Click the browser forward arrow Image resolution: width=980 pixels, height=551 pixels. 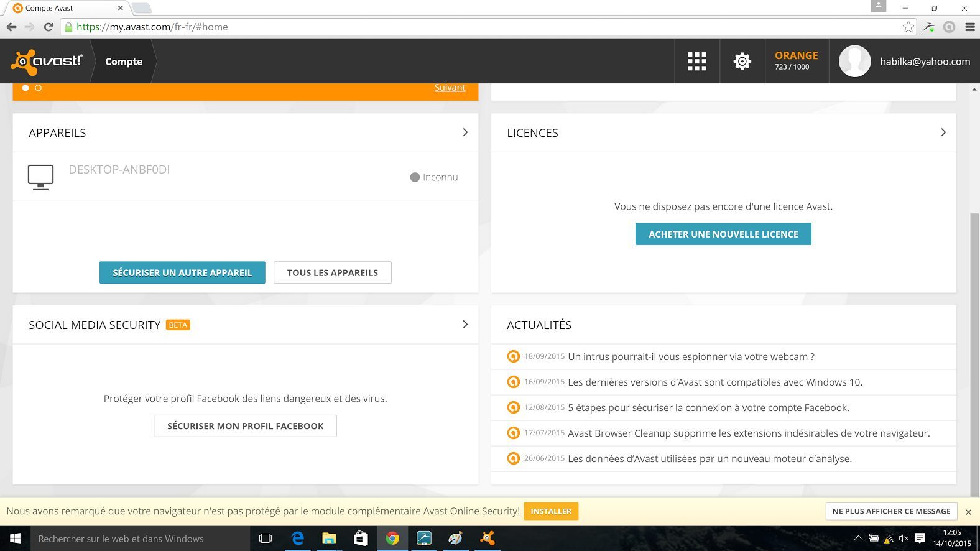[x=29, y=27]
